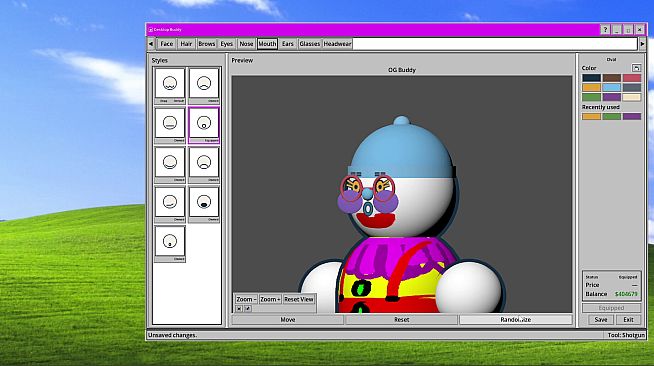This screenshot has height=366, width=654.
Task: Pick the dark navy color swatch
Action: click(x=591, y=78)
